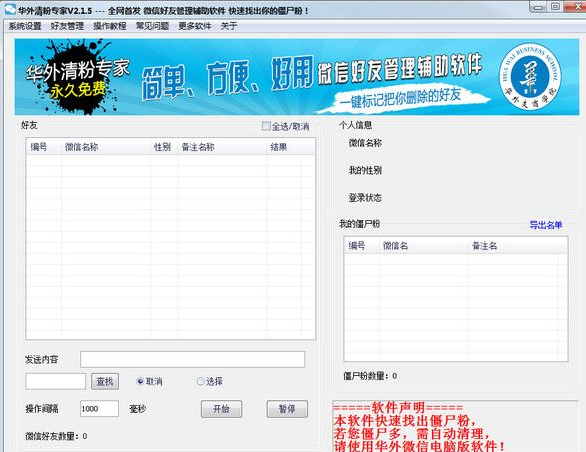Click the 备注名 column header

(513, 246)
